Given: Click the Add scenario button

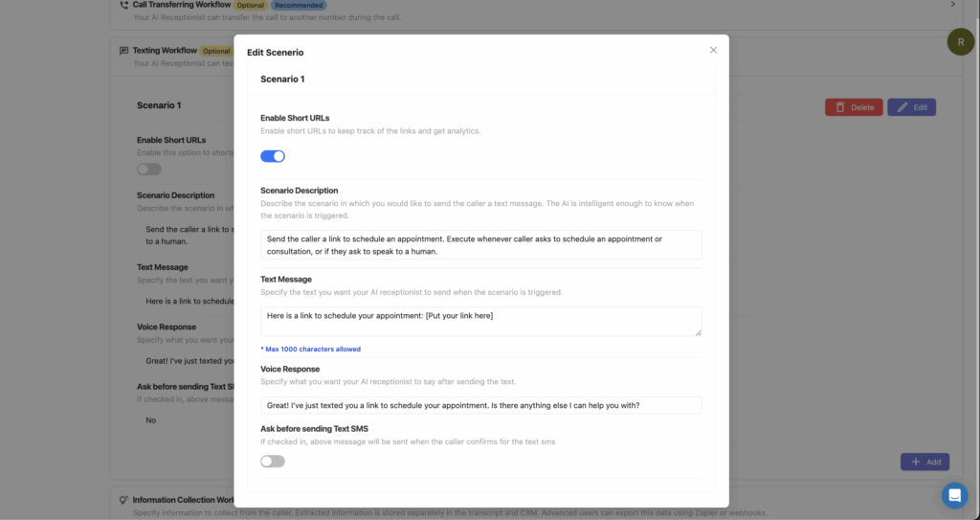Looking at the screenshot, I should (x=924, y=462).
